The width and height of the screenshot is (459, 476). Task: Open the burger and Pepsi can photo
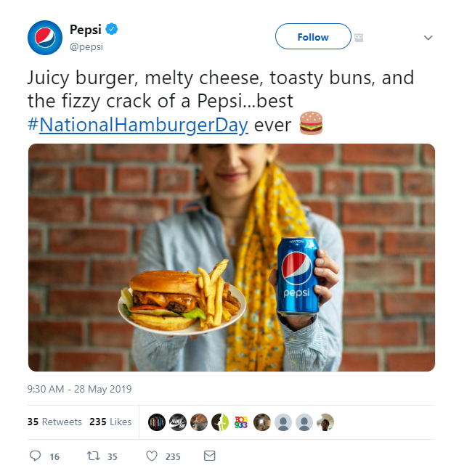[232, 258]
